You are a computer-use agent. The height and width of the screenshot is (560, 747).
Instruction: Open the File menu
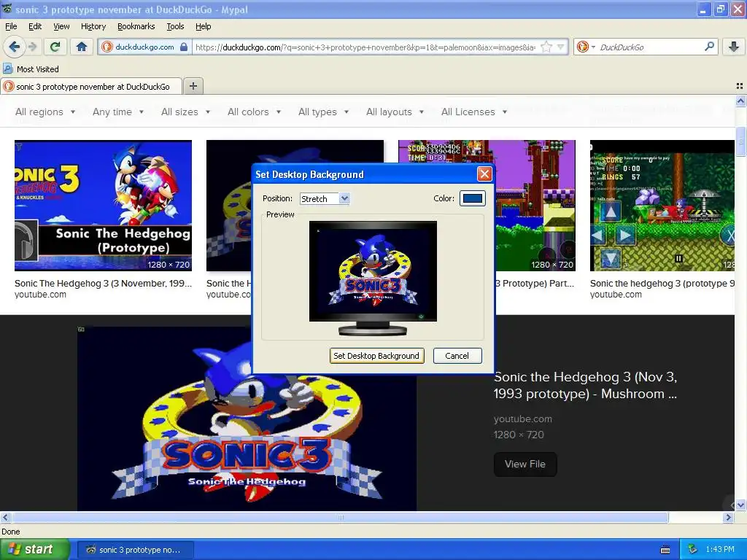pyautogui.click(x=11, y=27)
